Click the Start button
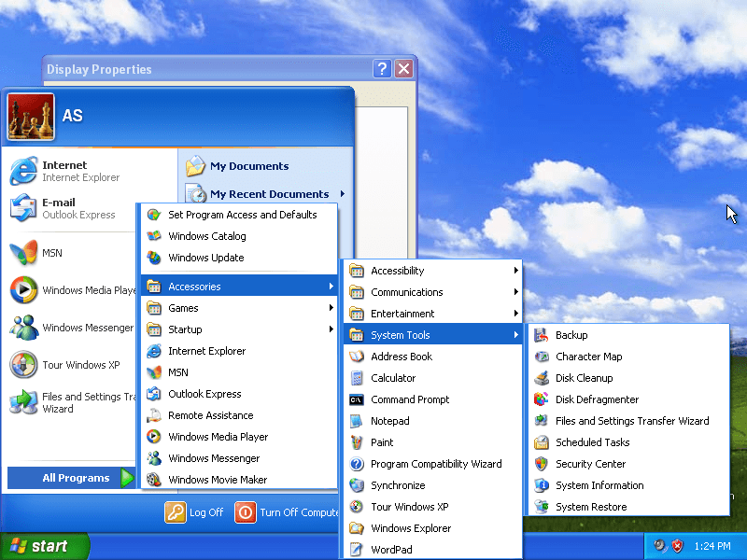Image resolution: width=747 pixels, height=560 pixels. pos(44,546)
